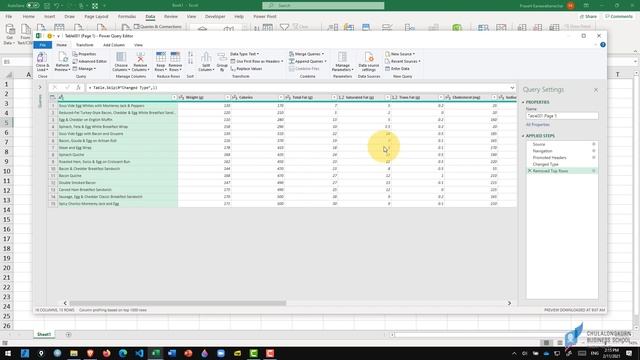The width and height of the screenshot is (640, 360).
Task: Edit the query Name field
Action: point(562,116)
